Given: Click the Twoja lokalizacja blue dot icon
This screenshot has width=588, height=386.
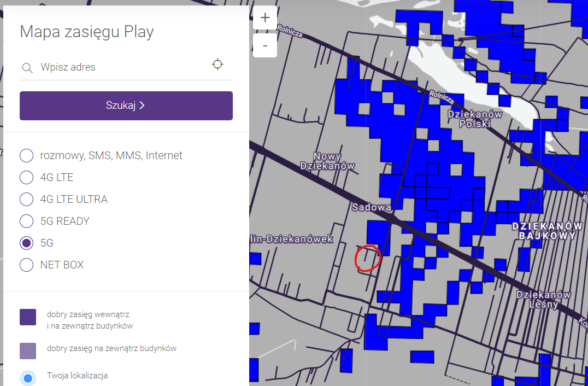Looking at the screenshot, I should 28,378.
